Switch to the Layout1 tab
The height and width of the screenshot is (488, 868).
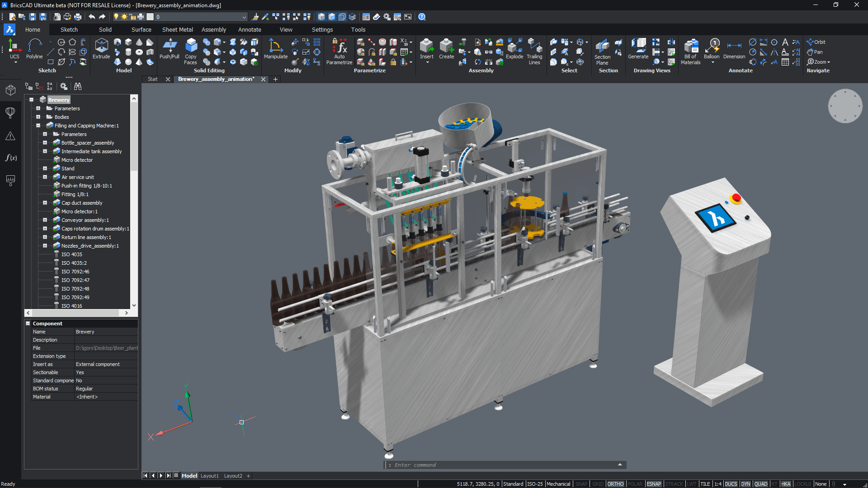click(209, 476)
